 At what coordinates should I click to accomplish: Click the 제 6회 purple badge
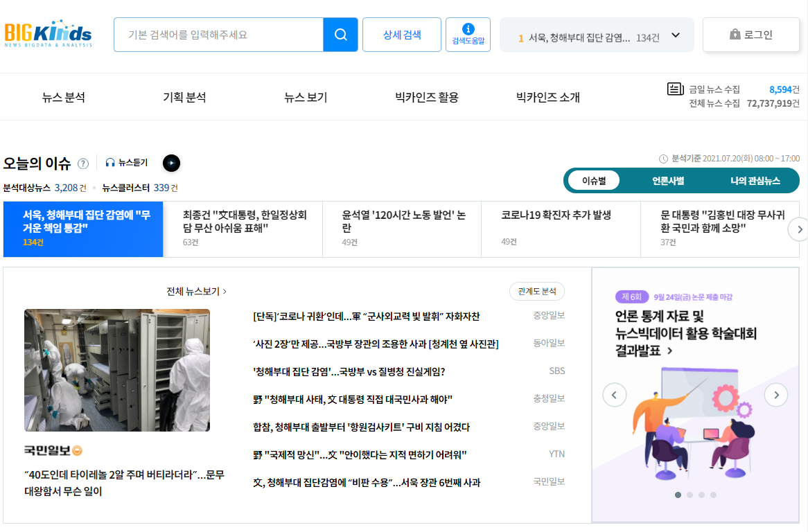[632, 296]
